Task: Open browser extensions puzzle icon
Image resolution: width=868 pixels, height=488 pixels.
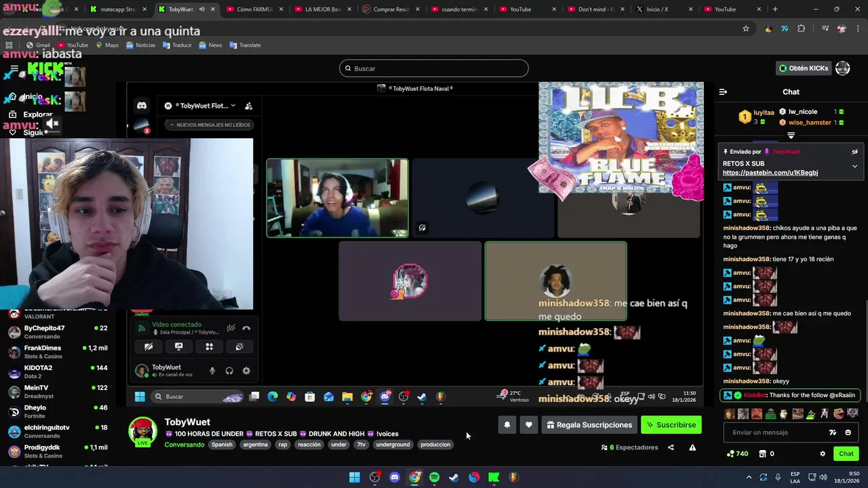Action: (802, 28)
